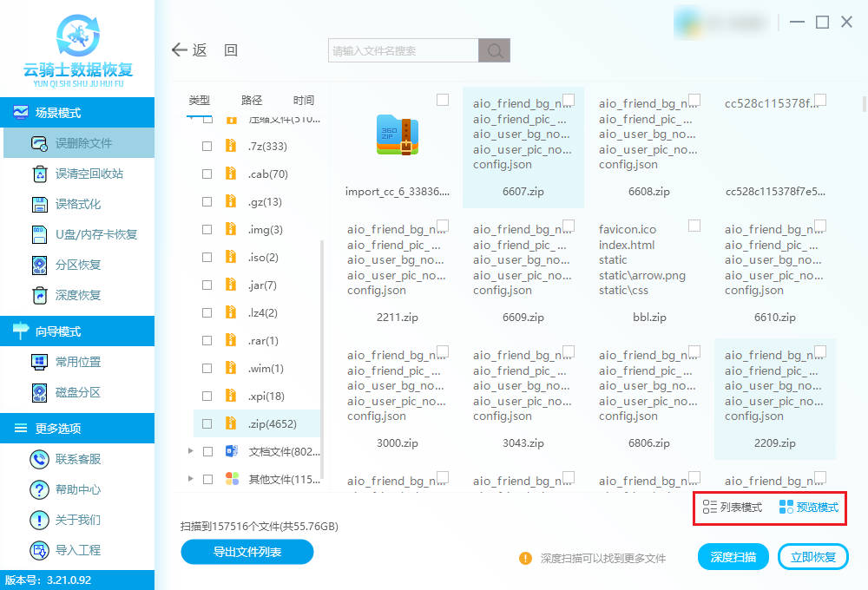Click into the file name search field
Viewport: 868px width, 590px height.
point(403,50)
